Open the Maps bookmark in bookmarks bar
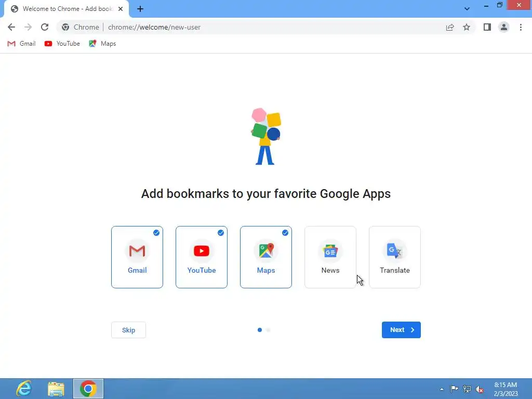The image size is (532, 399). pyautogui.click(x=102, y=44)
